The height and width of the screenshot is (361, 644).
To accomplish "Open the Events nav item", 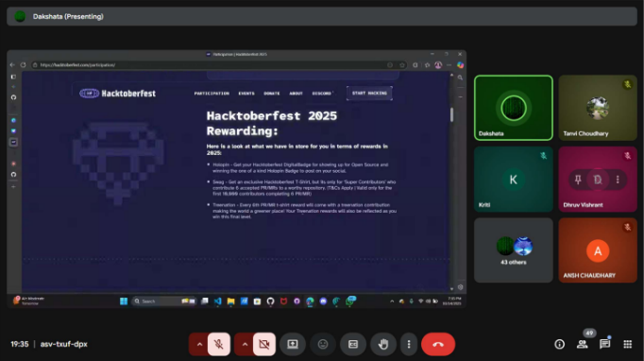I will (246, 94).
